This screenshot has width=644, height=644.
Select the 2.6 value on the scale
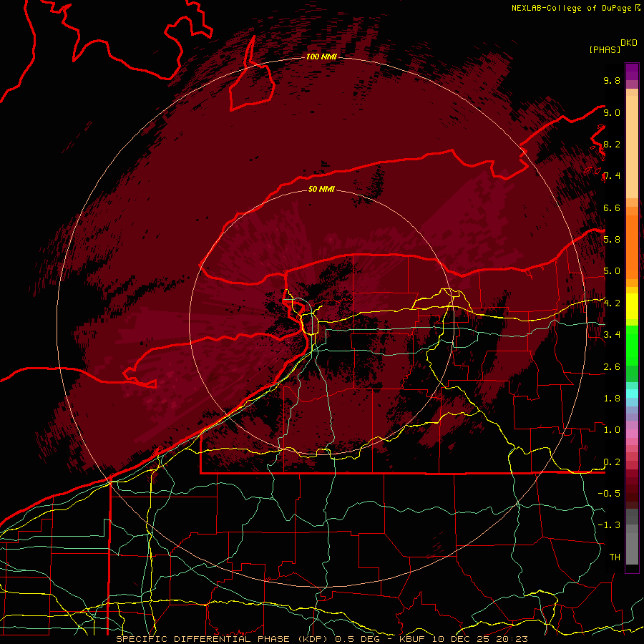(612, 367)
